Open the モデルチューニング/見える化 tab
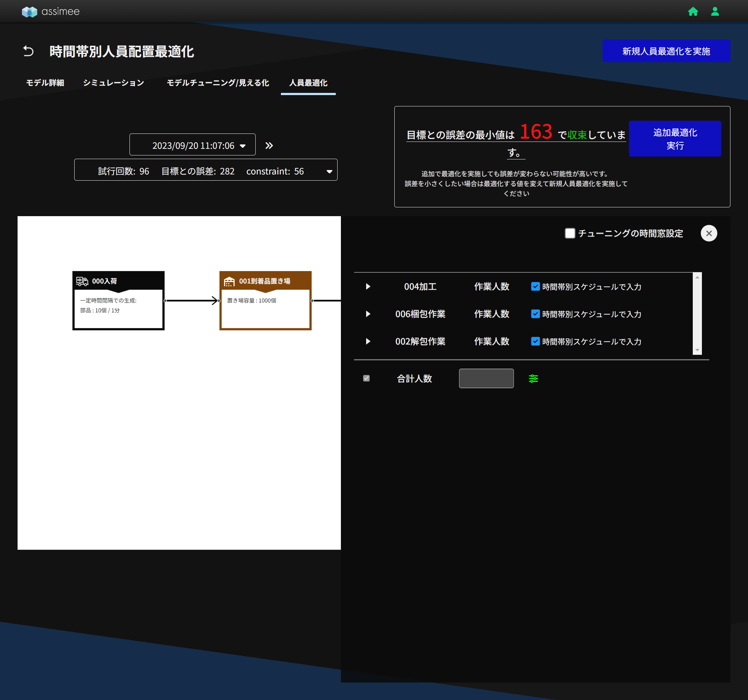This screenshot has width=748, height=700. [218, 83]
